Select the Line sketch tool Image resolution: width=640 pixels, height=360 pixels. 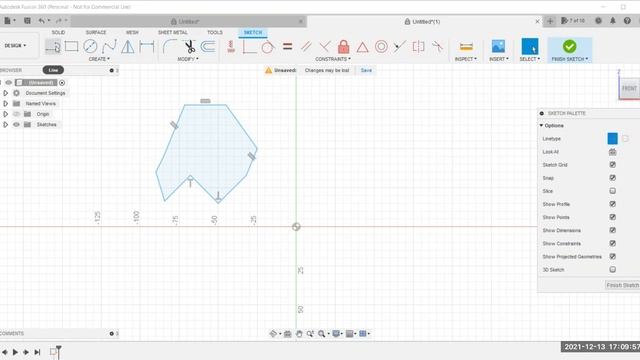pyautogui.click(x=53, y=47)
